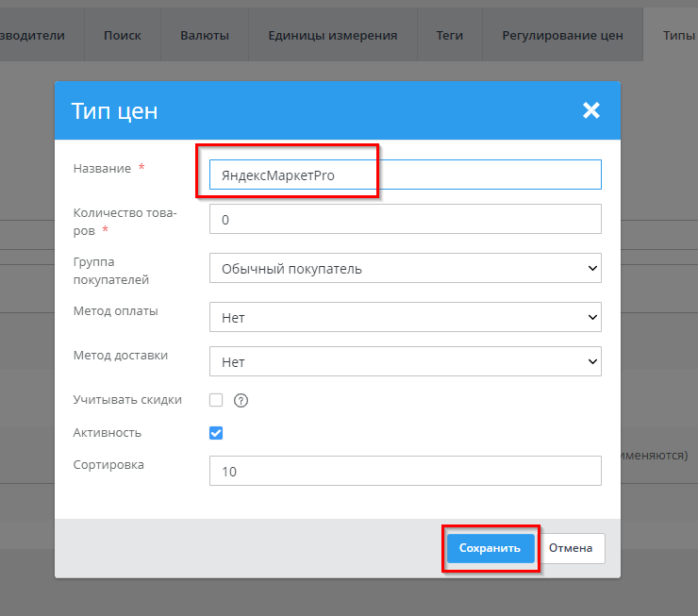This screenshot has height=616, width=698.
Task: Focus the Название field containing ЯндексМаркетPro
Action: click(405, 175)
